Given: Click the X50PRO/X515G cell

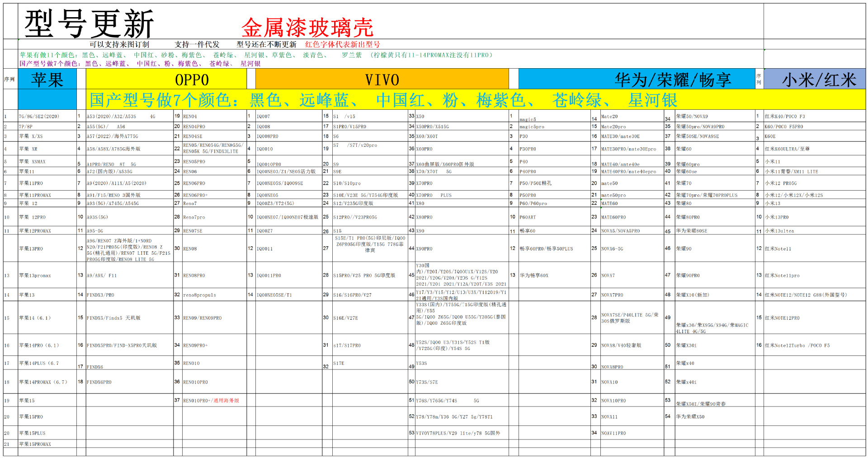Looking at the screenshot, I should (462, 126).
